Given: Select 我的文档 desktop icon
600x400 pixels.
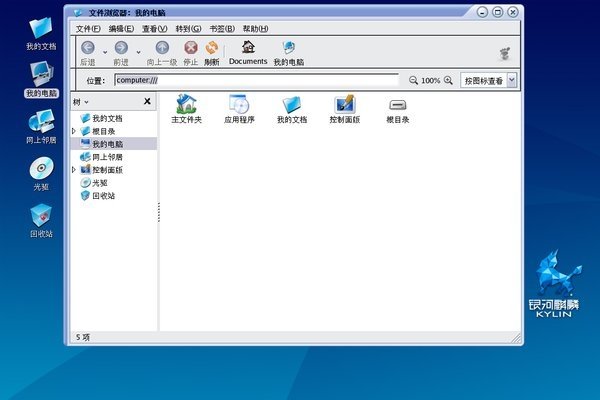Looking at the screenshot, I should tap(41, 33).
